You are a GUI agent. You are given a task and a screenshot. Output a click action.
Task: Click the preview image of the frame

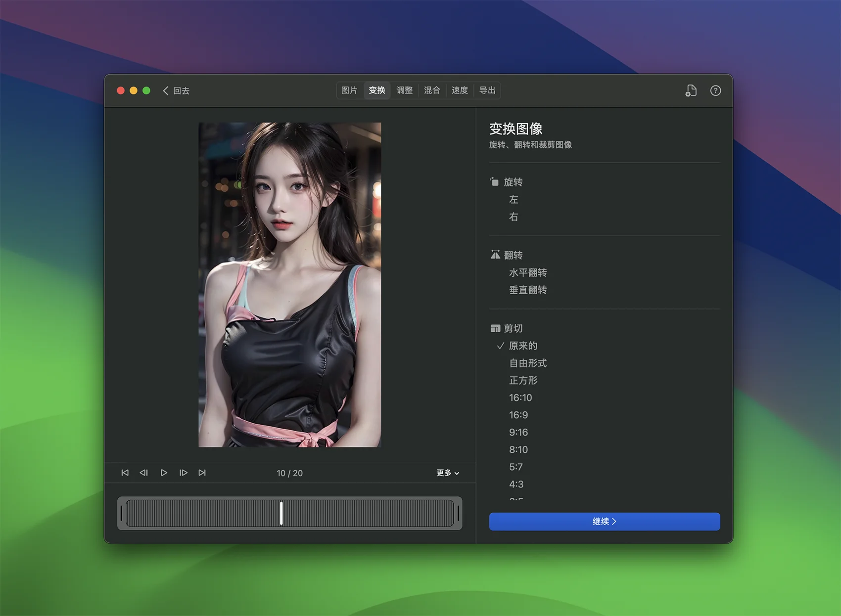point(290,285)
